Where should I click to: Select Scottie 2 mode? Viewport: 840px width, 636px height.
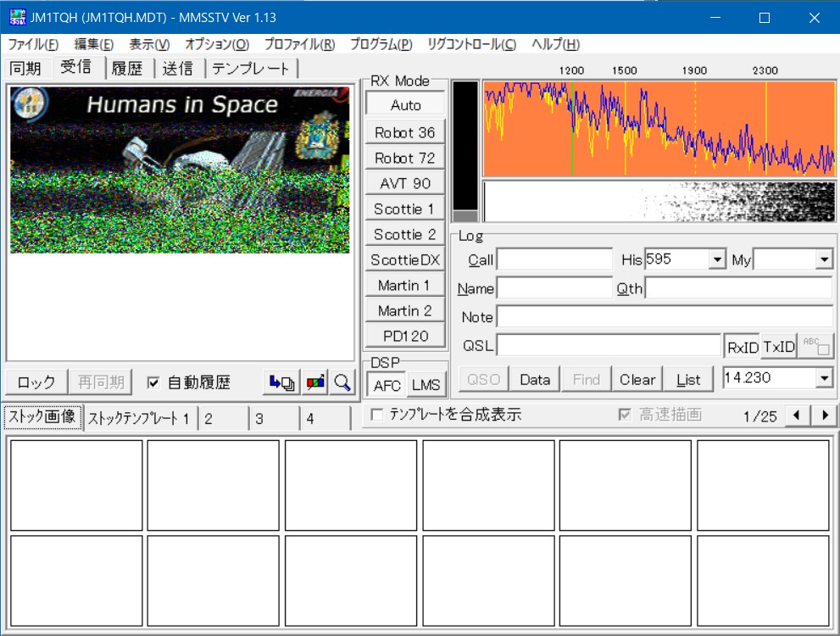tap(405, 234)
